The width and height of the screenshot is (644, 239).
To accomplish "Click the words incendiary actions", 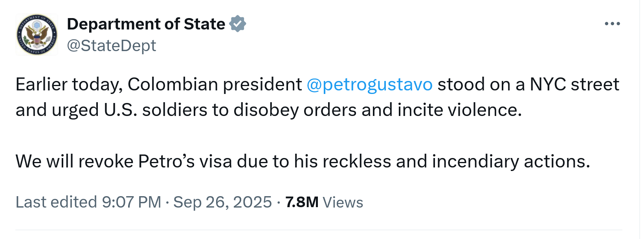I will [x=511, y=162].
